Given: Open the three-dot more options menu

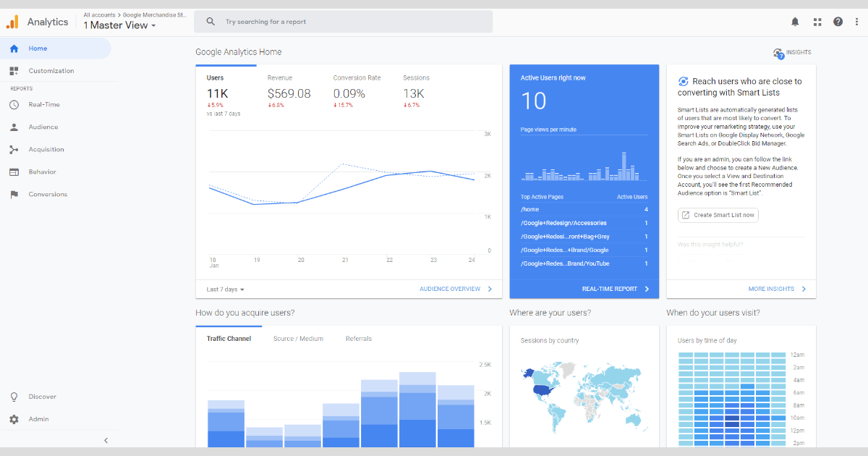Looking at the screenshot, I should point(856,22).
